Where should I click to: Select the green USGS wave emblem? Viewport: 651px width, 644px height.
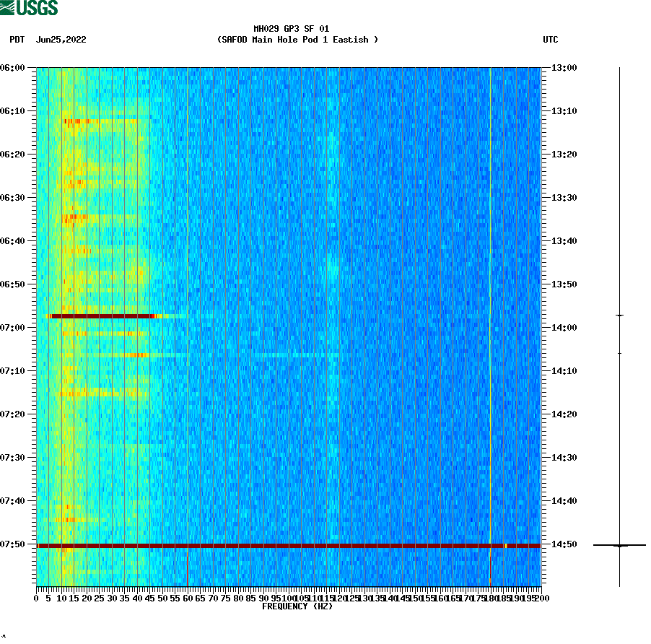click(9, 7)
